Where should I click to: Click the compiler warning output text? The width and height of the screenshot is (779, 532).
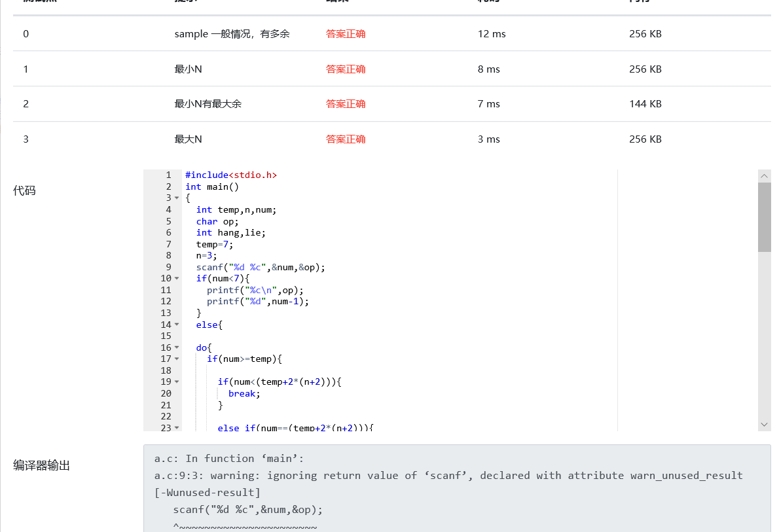[448, 476]
